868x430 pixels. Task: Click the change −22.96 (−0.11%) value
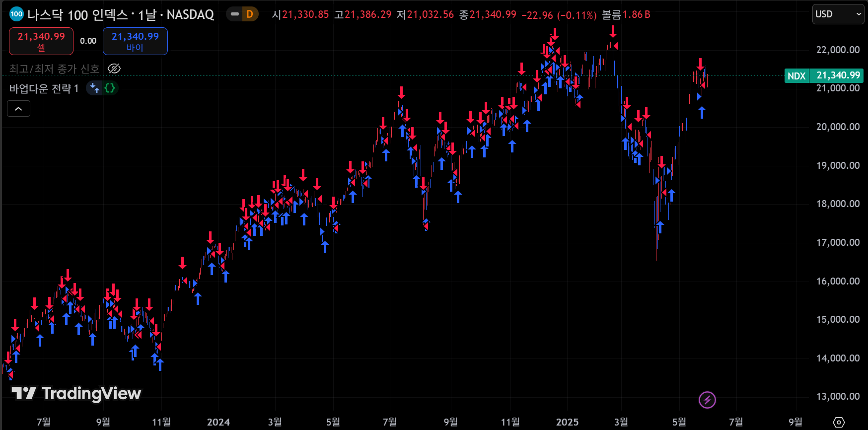[x=559, y=15]
